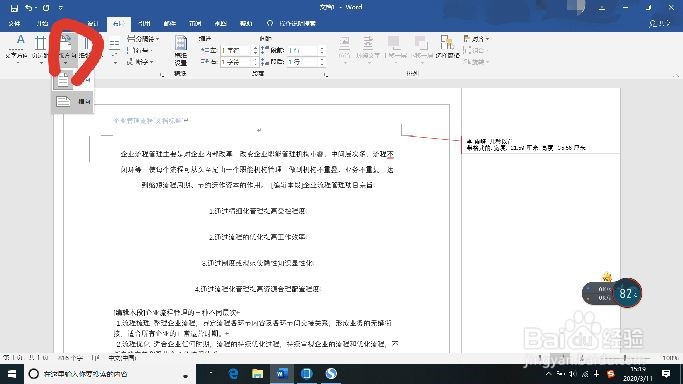Collapse the ribbon with chevron arrow
The image size is (683, 384).
coord(676,75)
